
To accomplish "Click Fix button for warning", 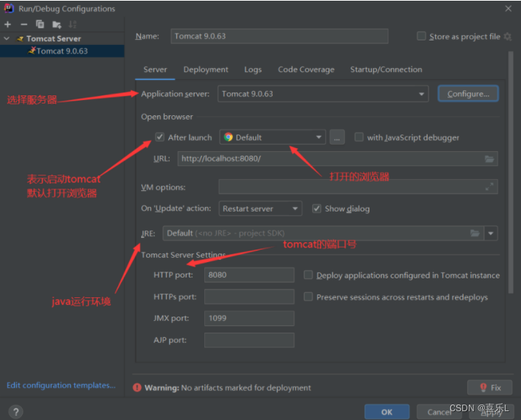I will click(489, 388).
